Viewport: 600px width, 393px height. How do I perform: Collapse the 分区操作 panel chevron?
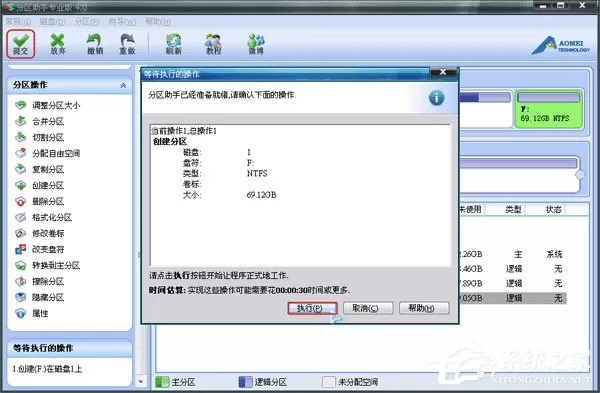123,85
